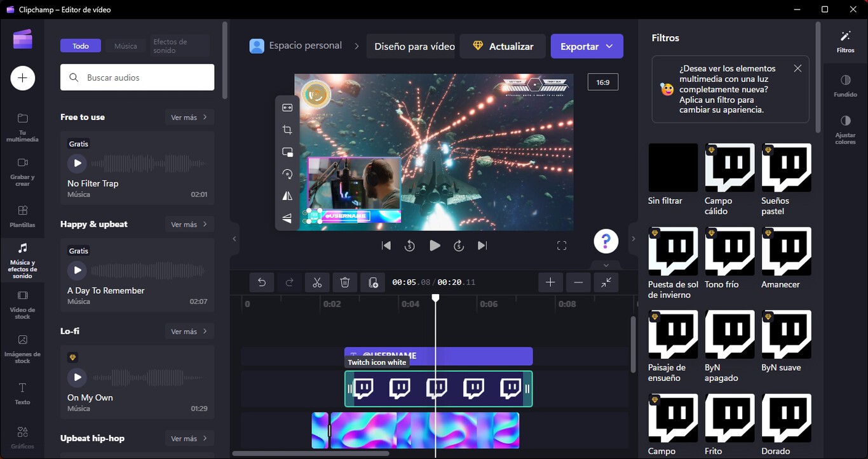Open the Fundido tab on the right

point(845,86)
